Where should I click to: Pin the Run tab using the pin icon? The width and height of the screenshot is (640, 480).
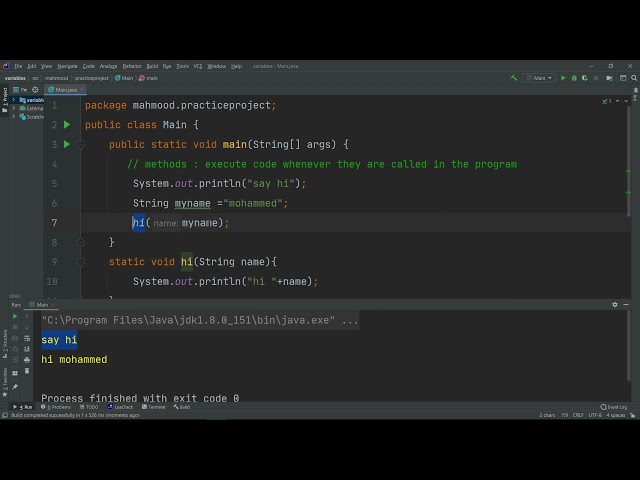[x=15, y=387]
